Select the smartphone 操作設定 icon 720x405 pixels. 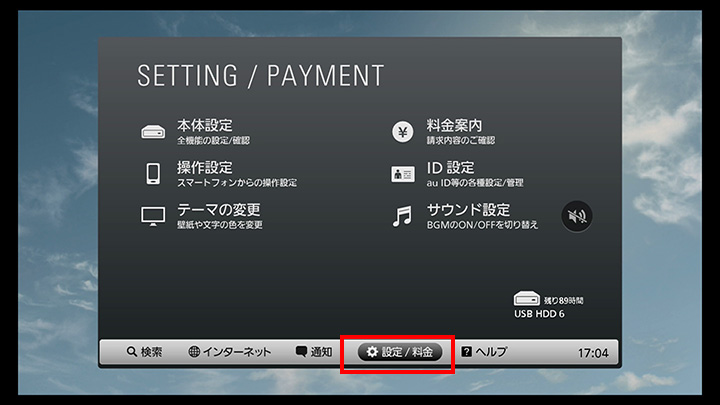click(153, 174)
